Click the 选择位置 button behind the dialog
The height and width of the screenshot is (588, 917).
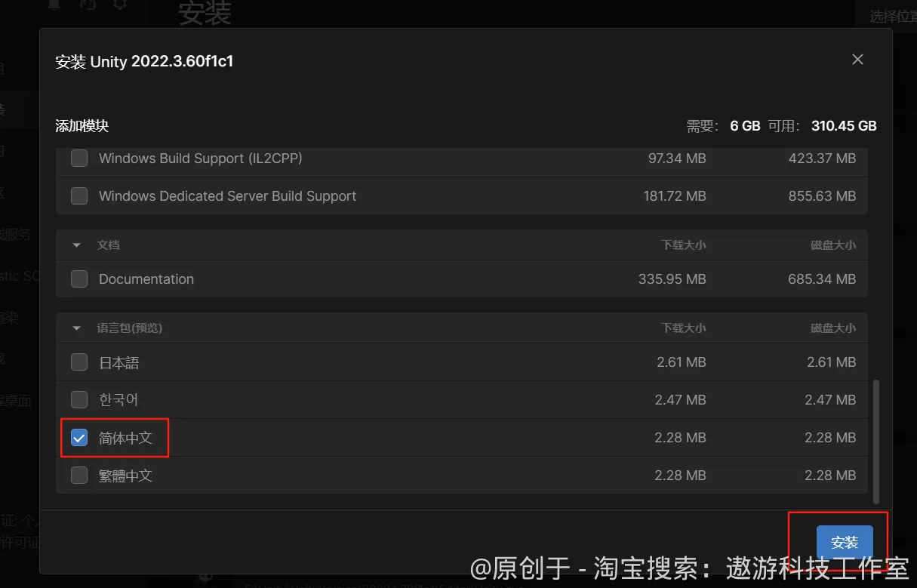point(892,17)
